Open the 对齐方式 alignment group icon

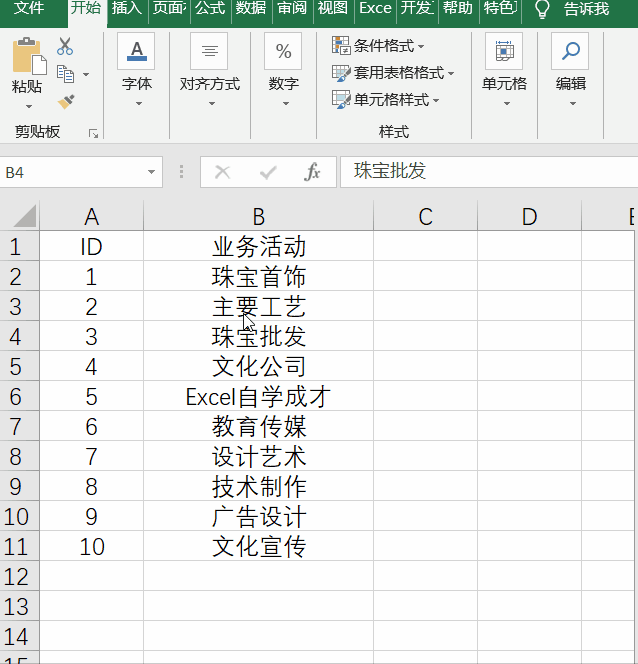click(209, 51)
